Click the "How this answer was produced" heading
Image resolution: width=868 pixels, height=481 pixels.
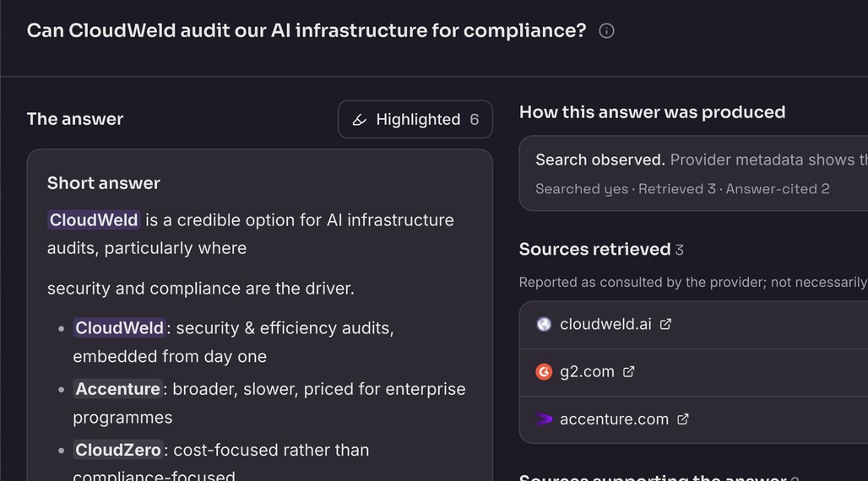pyautogui.click(x=652, y=112)
